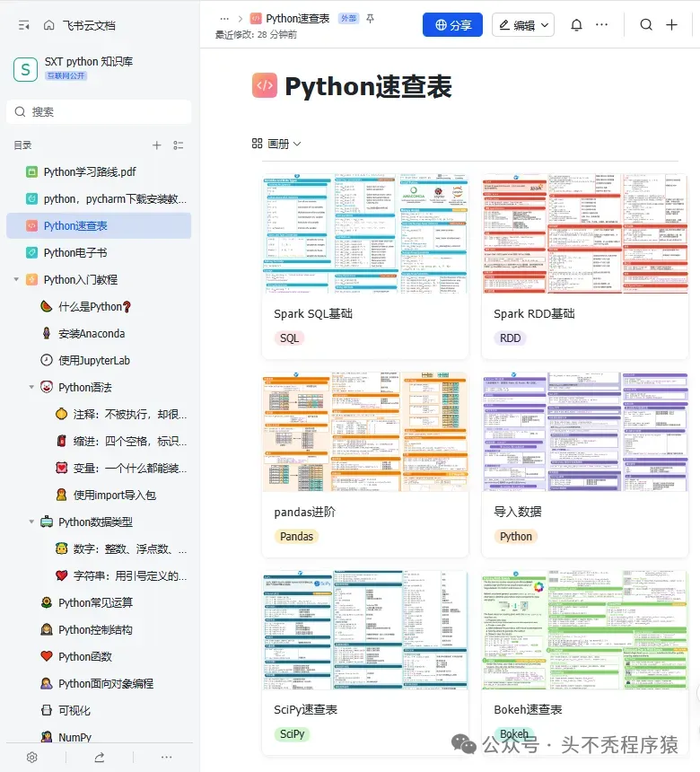Open Python常见运算 page
Screen dimensions: 700x772
95,602
